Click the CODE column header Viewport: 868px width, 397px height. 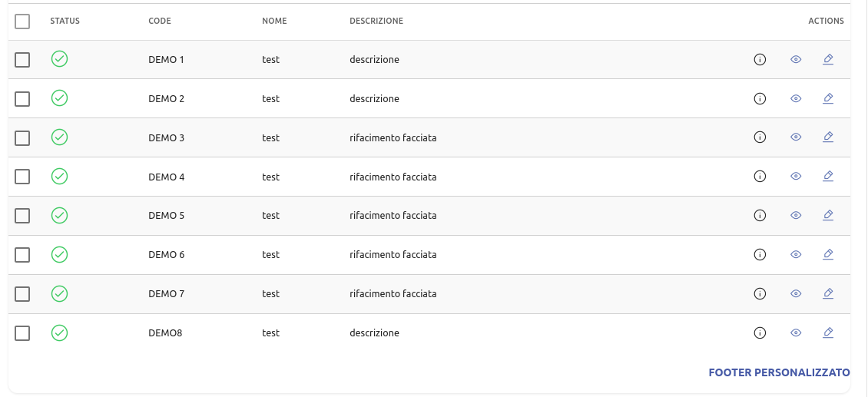pos(160,22)
